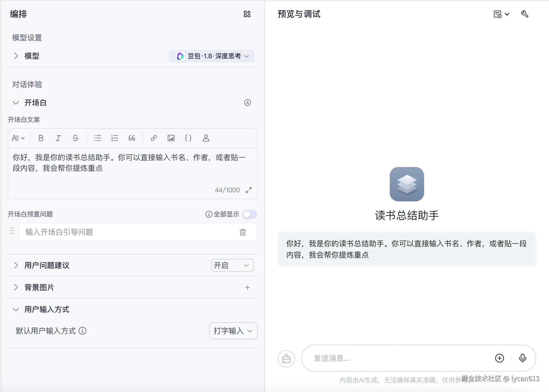Viewport: 549px width, 392px height.
Task: Toggle the 全部显示 switch
Action: (x=250, y=214)
